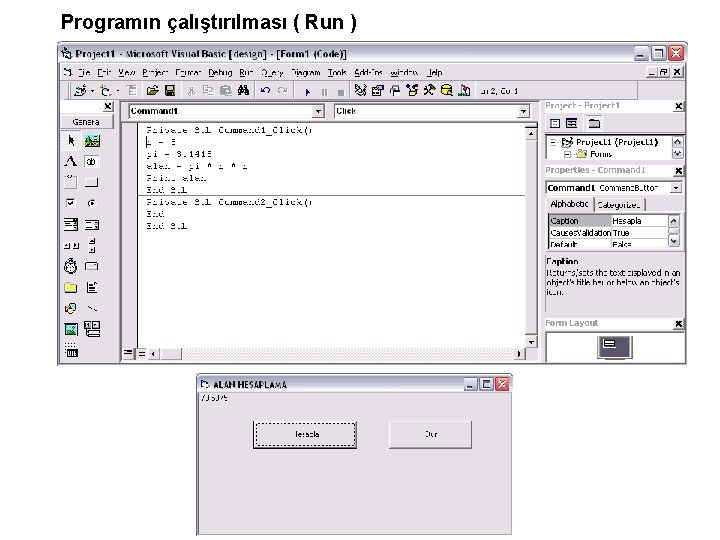Select the Data control tool
The height and width of the screenshot is (540, 720).
point(92,329)
